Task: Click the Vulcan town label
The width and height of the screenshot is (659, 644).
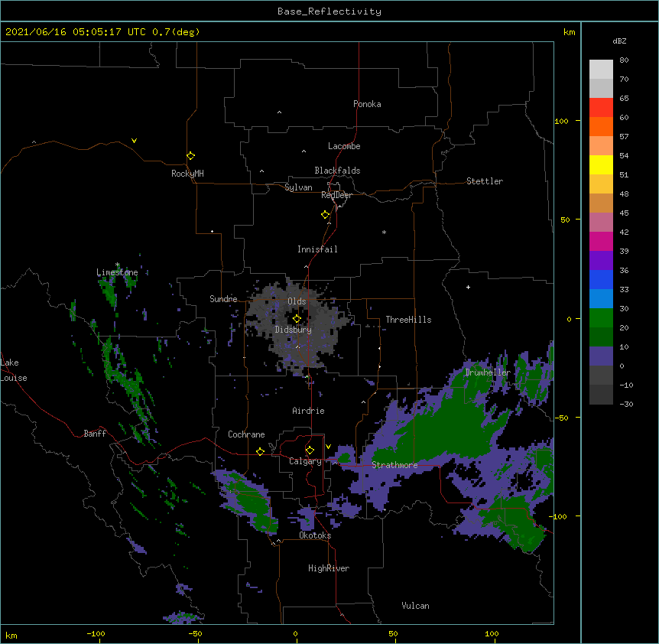Action: [415, 606]
